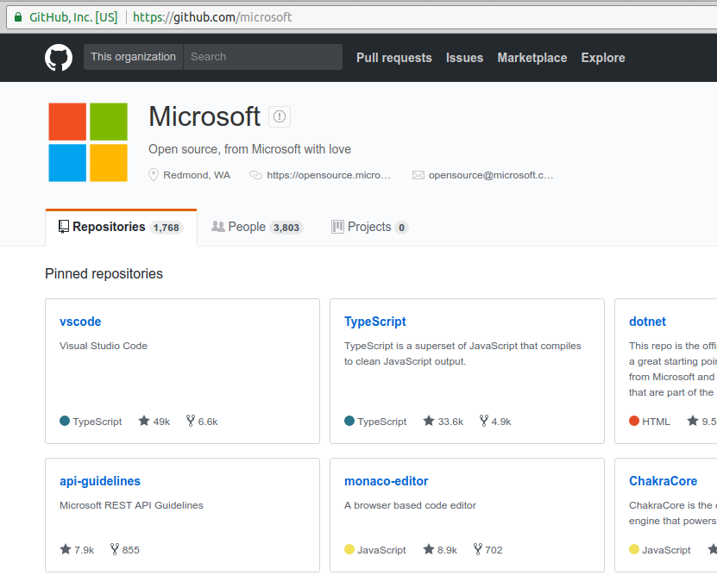Click the monaco-editor fork icon
Image resolution: width=717 pixels, height=588 pixels.
pos(478,548)
